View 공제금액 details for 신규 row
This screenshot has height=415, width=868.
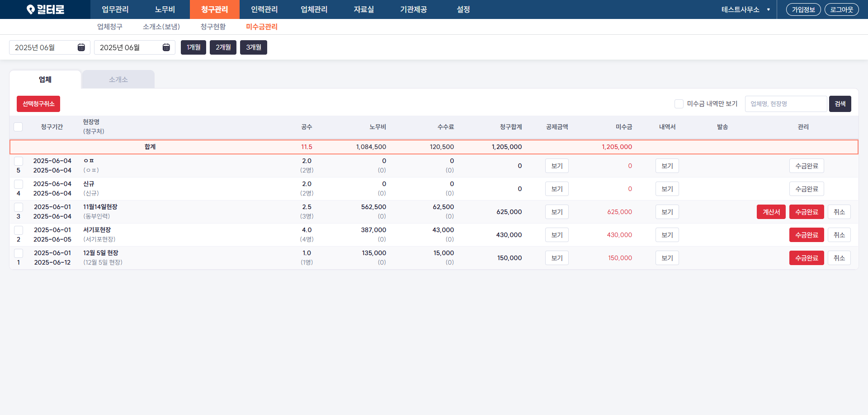[557, 189]
